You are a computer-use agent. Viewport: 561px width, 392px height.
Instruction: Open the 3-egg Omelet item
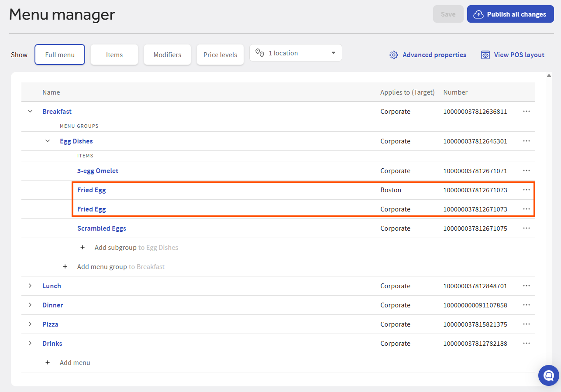pos(98,171)
